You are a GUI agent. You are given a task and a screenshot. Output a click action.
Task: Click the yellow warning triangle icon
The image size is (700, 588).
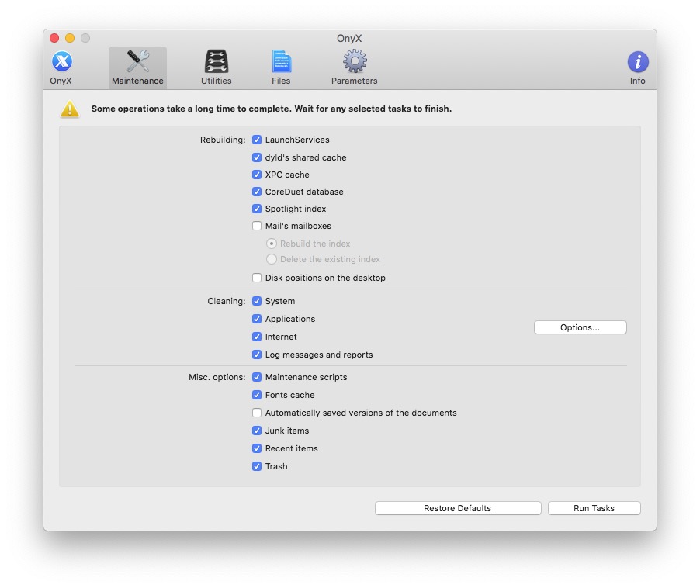pos(70,109)
